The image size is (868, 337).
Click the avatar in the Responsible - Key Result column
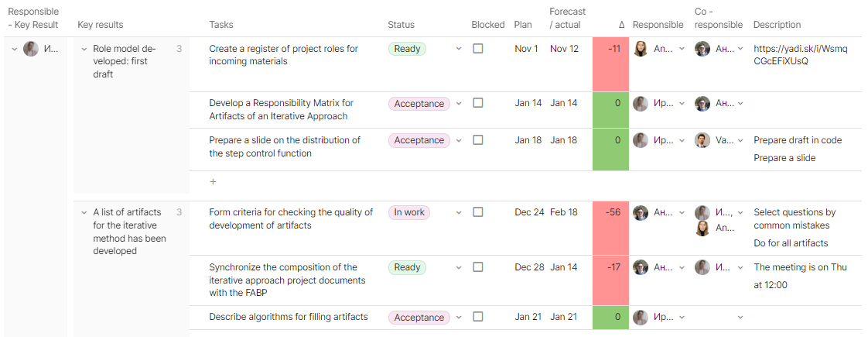click(x=30, y=49)
